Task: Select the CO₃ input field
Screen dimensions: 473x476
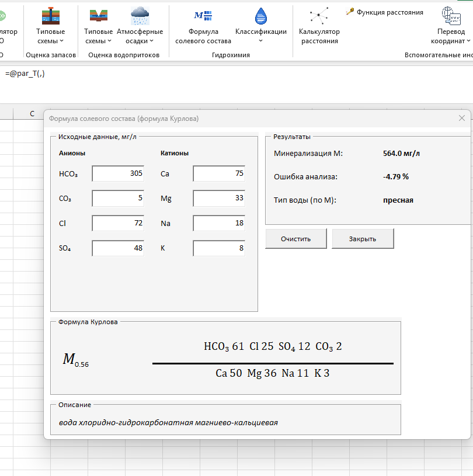Action: point(118,198)
